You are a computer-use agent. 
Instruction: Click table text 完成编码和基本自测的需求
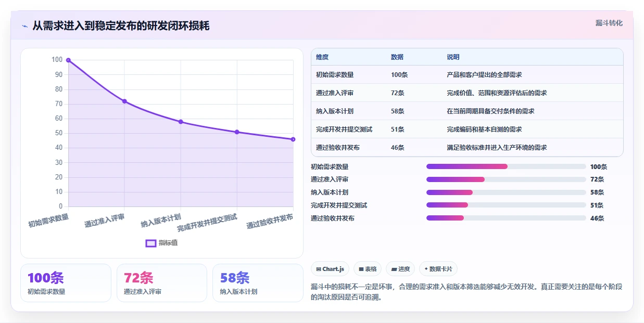coord(484,130)
